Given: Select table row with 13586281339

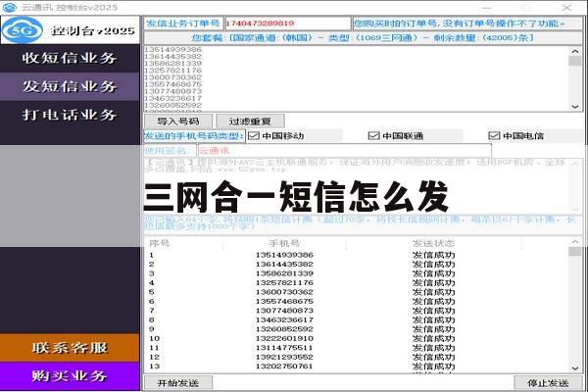Looking at the screenshot, I should pos(357,273).
